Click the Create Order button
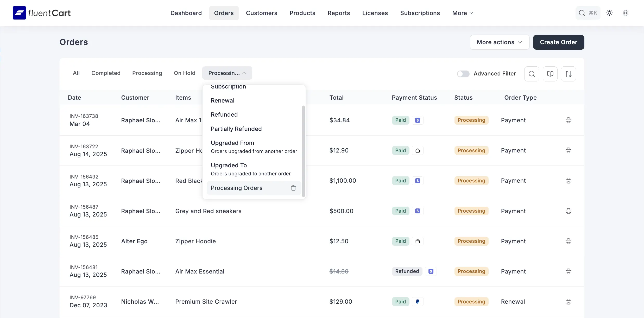This screenshot has width=644, height=318. [x=558, y=42]
